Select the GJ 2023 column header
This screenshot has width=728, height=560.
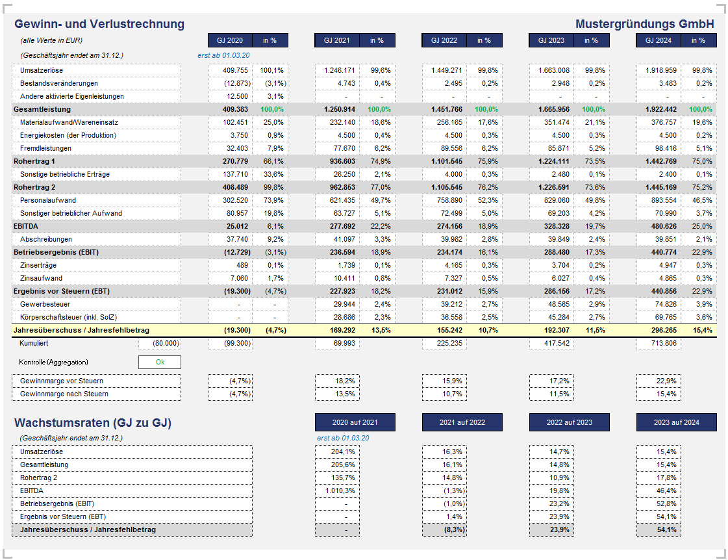click(551, 40)
